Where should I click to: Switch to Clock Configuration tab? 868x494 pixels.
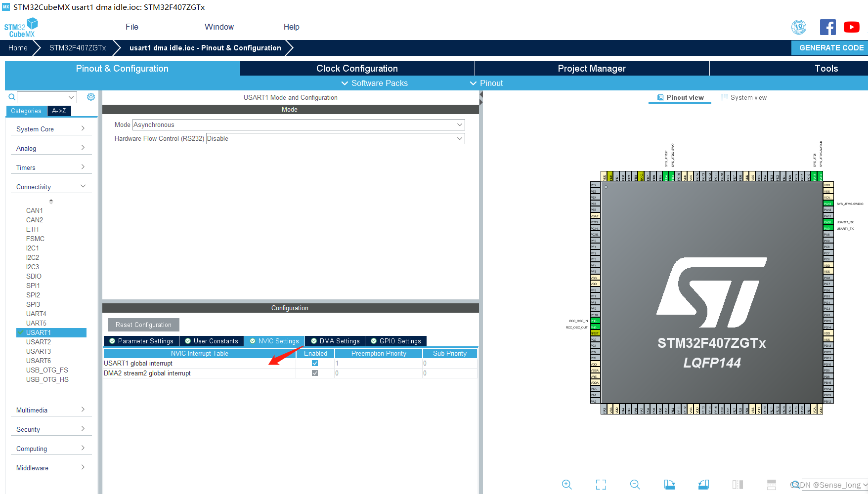357,68
